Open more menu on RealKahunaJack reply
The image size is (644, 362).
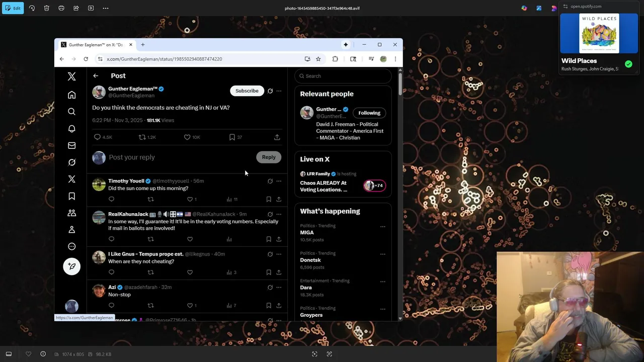pos(279,214)
